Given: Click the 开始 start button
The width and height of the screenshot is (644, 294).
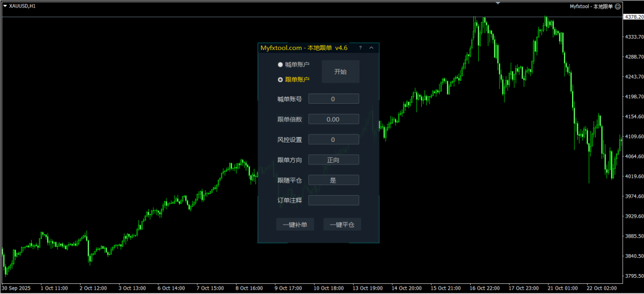Looking at the screenshot, I should click(340, 71).
